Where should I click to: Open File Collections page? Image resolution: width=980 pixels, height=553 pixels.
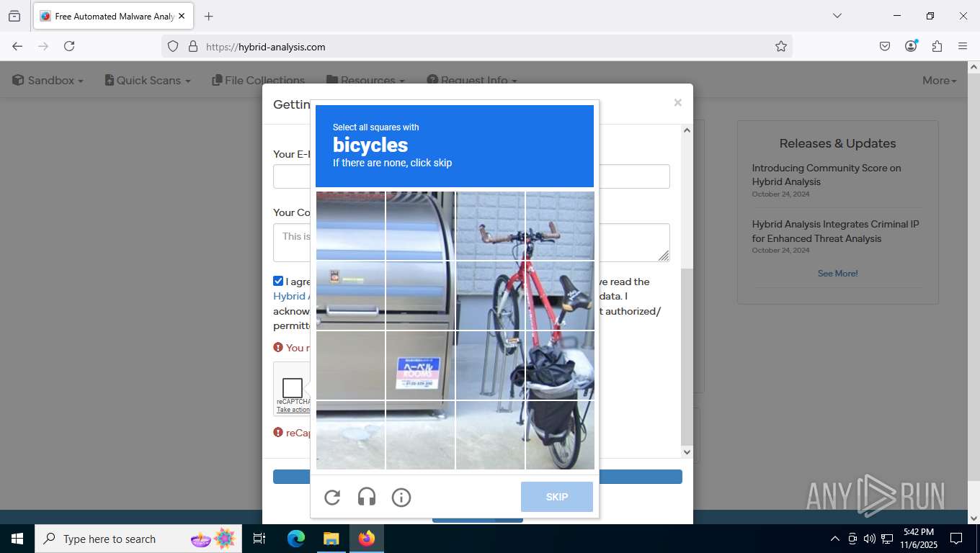click(x=258, y=81)
